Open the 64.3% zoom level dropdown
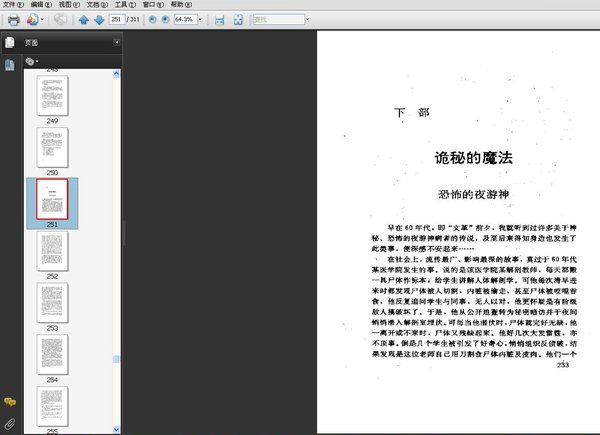Image resolution: width=600 pixels, height=435 pixels. click(201, 19)
